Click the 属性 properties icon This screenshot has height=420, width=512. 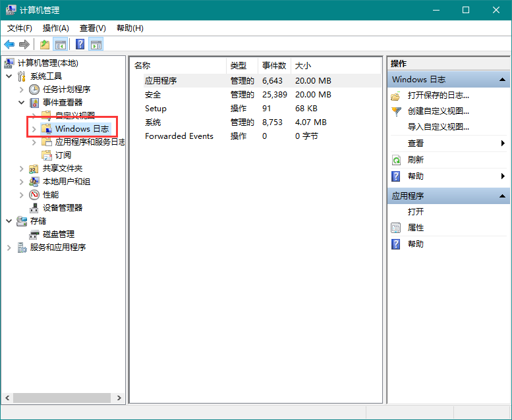pos(396,228)
